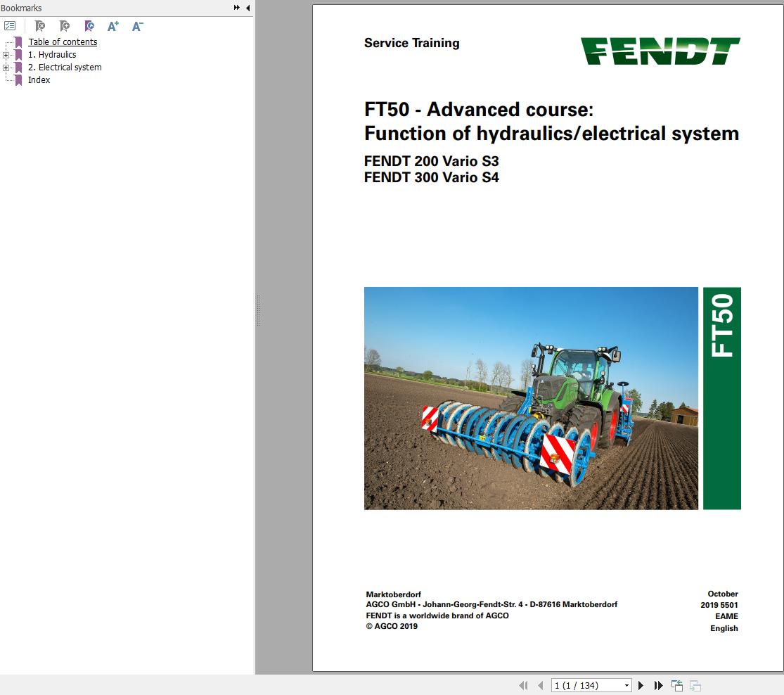This screenshot has height=695, width=784.
Task: Click the 'FT50 - Advanced course:' title
Action: pyautogui.click(x=479, y=109)
